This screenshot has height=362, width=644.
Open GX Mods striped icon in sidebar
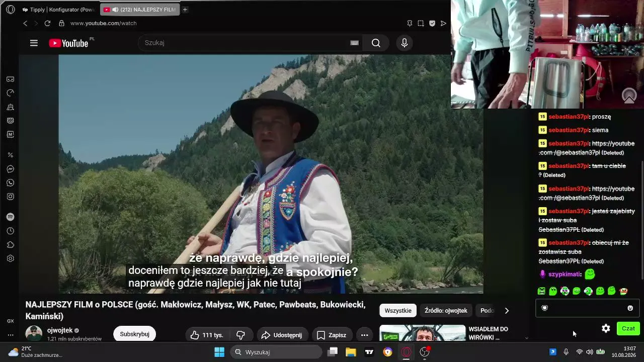tap(10, 121)
